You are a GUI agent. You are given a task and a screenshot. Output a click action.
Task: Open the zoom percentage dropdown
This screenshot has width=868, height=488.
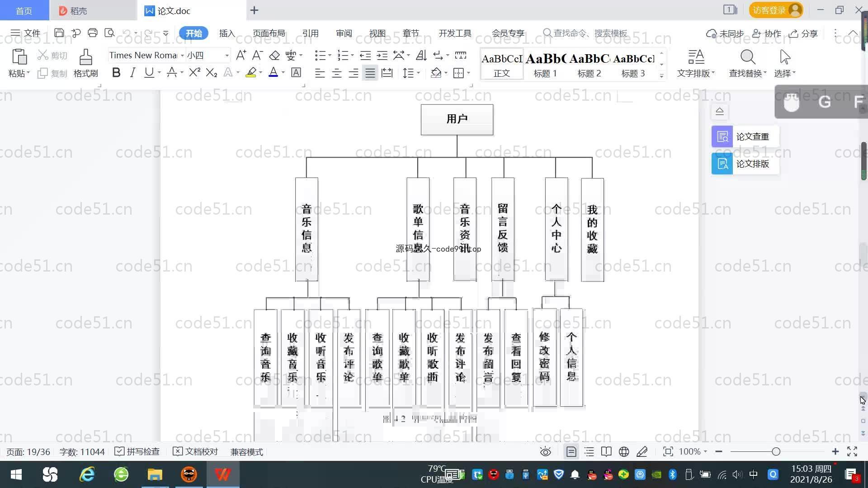point(705,451)
